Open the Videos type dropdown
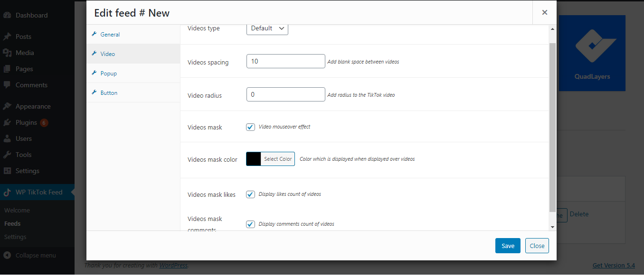 [x=267, y=28]
